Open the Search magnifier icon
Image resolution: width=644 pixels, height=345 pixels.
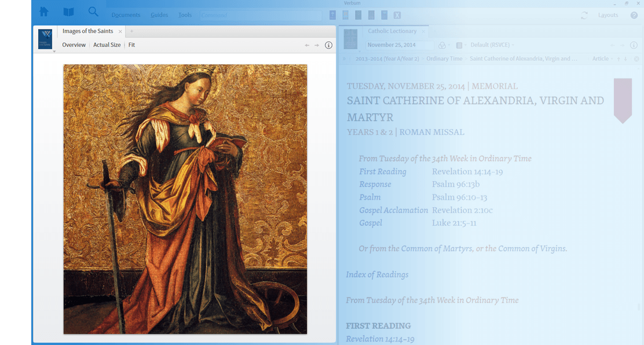93,12
